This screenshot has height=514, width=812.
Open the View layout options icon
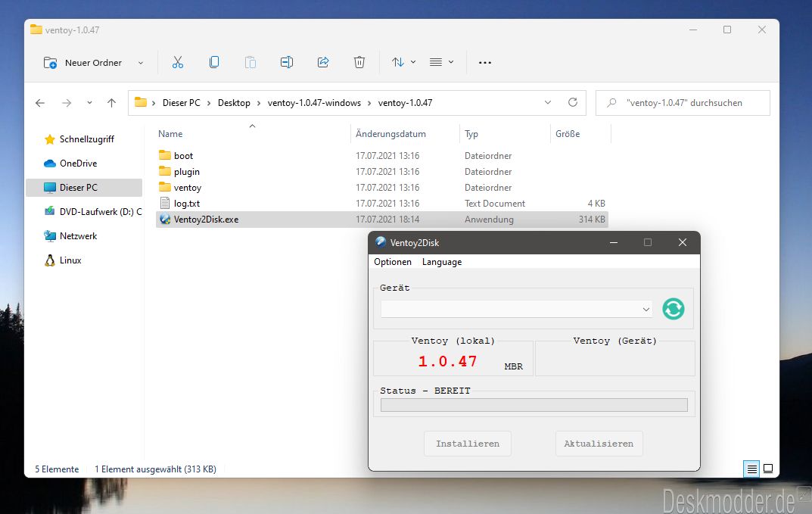pos(436,63)
